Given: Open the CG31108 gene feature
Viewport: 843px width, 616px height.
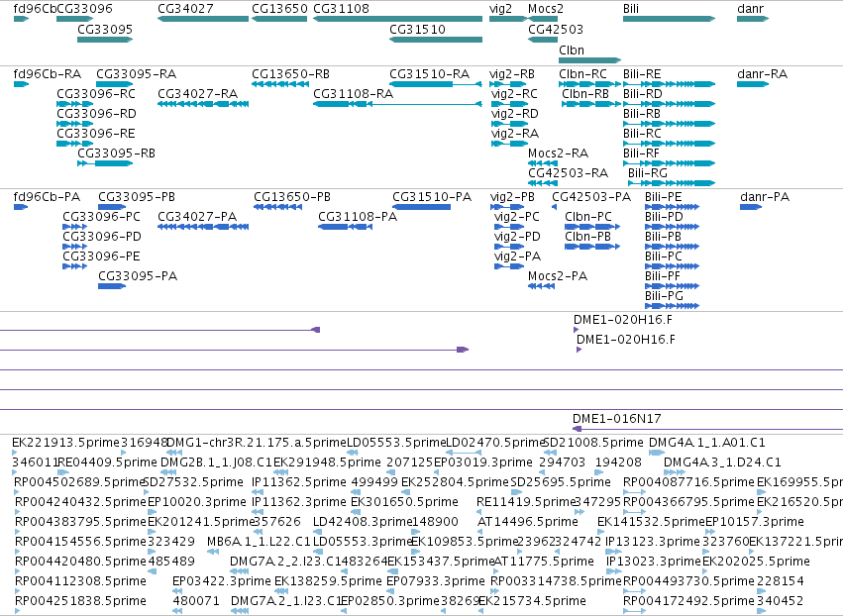Looking at the screenshot, I should (397, 19).
